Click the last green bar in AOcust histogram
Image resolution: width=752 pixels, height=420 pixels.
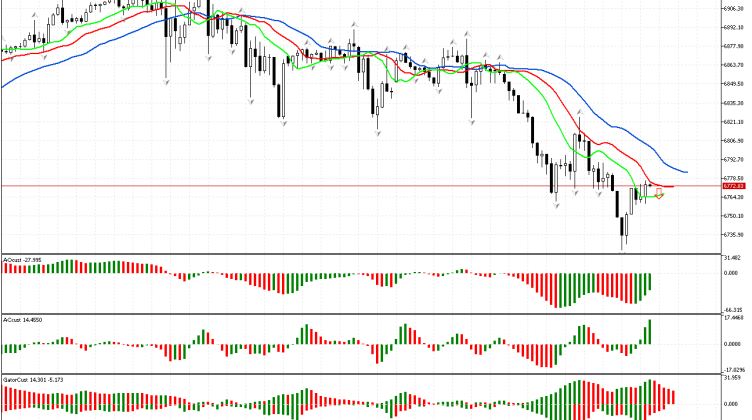pos(649,284)
